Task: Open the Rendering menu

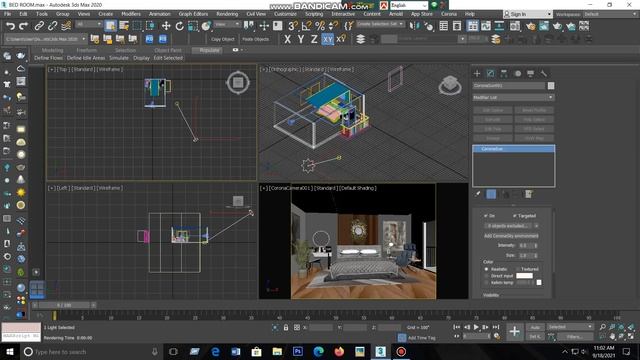Action: point(227,14)
